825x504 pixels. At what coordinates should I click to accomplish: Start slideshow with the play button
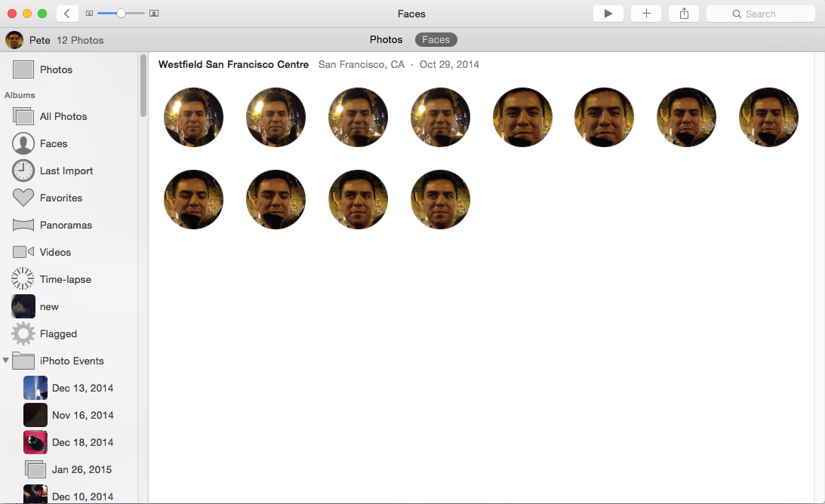tap(608, 14)
